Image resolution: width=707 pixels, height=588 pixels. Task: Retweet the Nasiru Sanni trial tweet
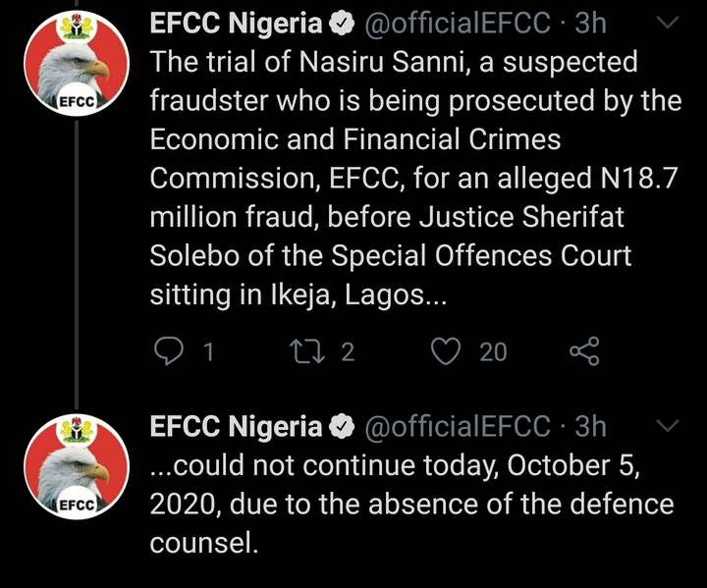[x=306, y=351]
